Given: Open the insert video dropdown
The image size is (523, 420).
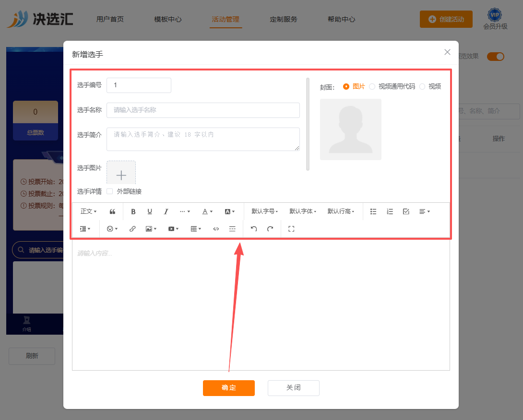Looking at the screenshot, I should (x=173, y=229).
